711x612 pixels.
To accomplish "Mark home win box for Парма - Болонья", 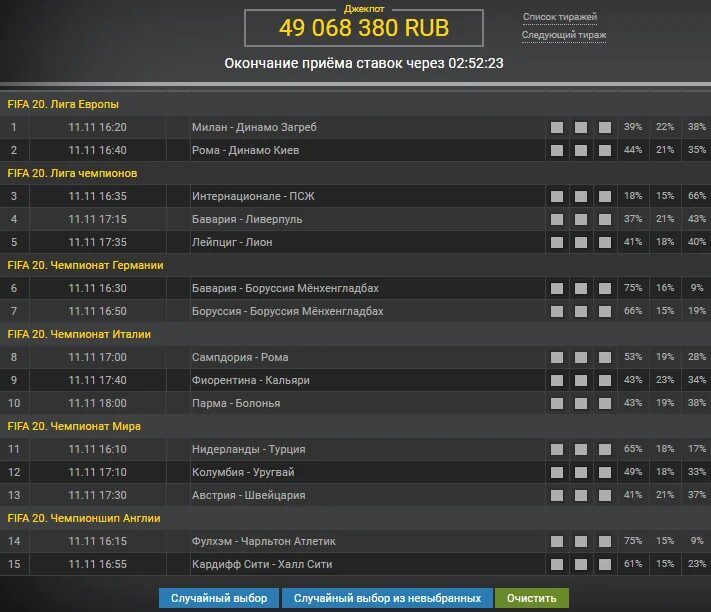I will coord(557,403).
